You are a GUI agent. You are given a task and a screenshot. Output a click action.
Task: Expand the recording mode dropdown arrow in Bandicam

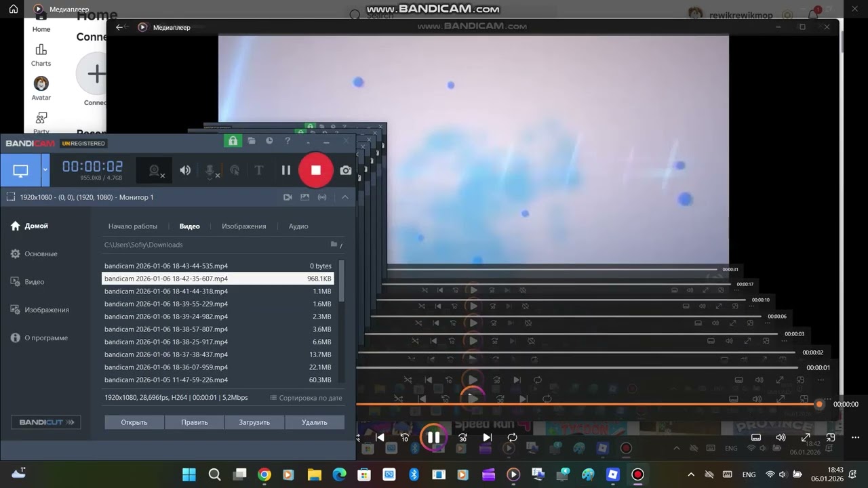point(45,170)
